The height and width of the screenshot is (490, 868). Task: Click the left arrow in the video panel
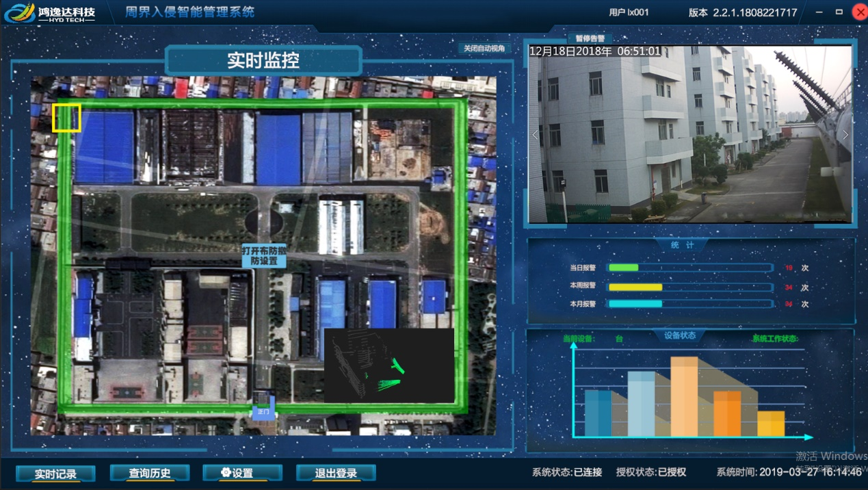(x=534, y=135)
